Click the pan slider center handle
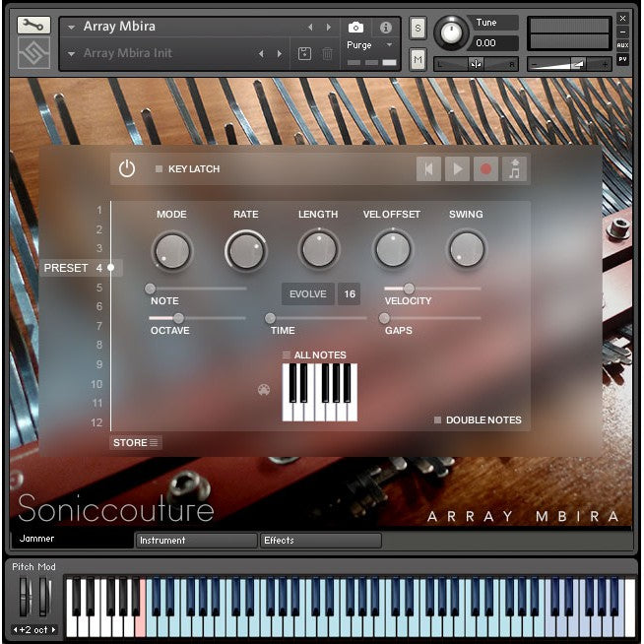This screenshot has height=644, width=644. 476,64
